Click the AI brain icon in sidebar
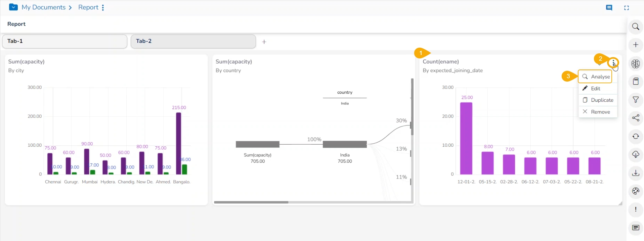 635,64
